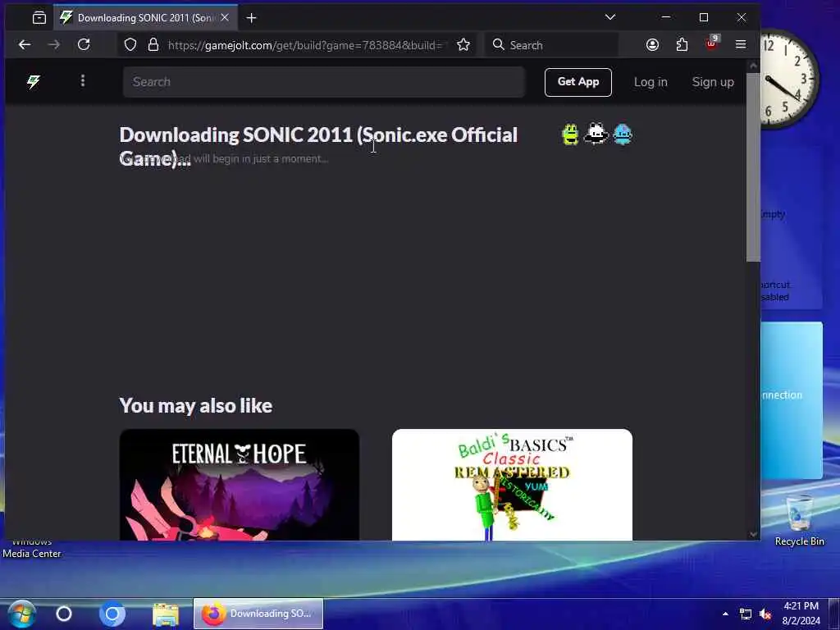Open the Firefox View tab icon
The width and height of the screenshot is (840, 630).
pyautogui.click(x=39, y=18)
